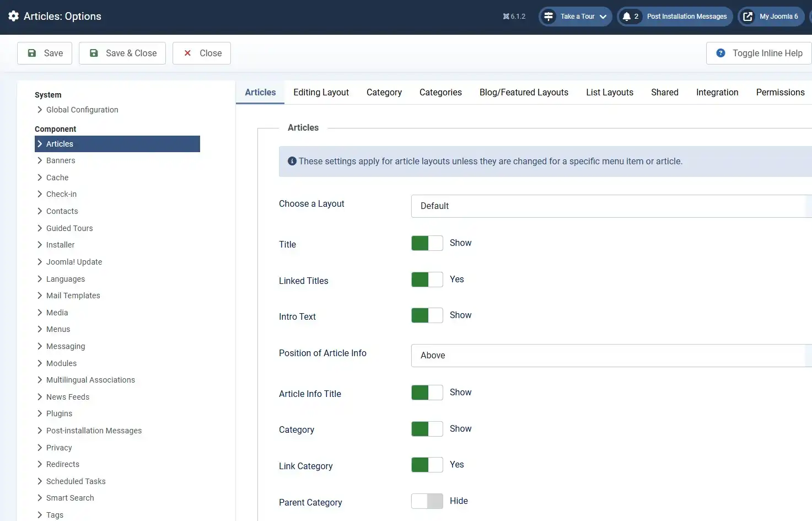The height and width of the screenshot is (521, 812).
Task: Switch to the Editing Layout tab
Action: point(321,93)
